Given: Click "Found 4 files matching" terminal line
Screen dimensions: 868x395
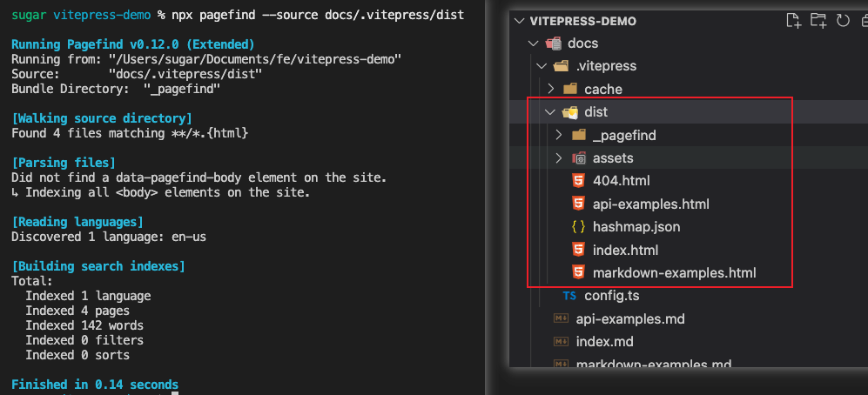Looking at the screenshot, I should point(130,133).
